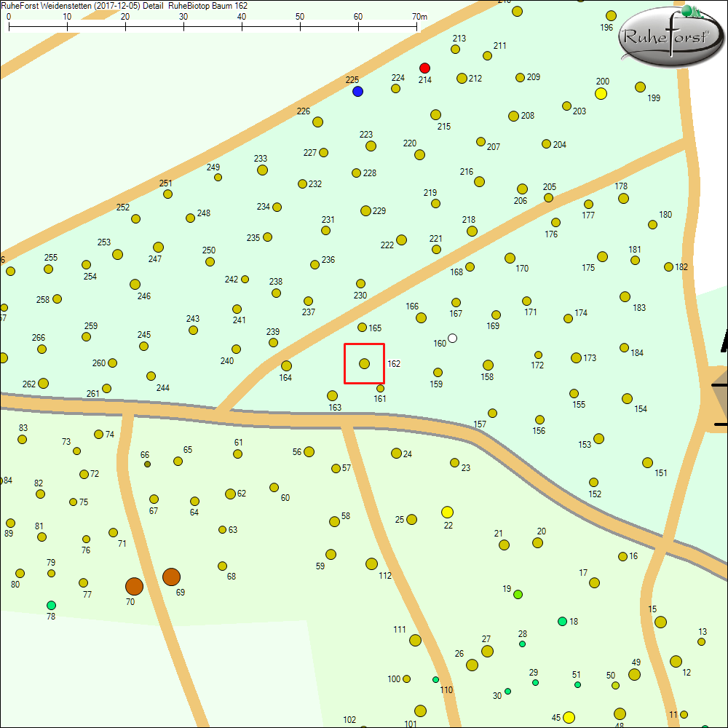Click the large orange tree marker 70
The width and height of the screenshot is (728, 728).
click(x=134, y=586)
